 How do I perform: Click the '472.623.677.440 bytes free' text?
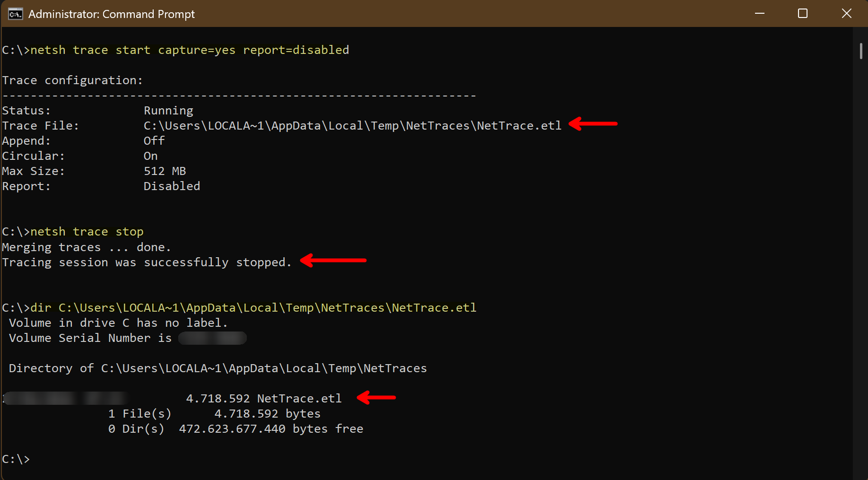(x=271, y=429)
